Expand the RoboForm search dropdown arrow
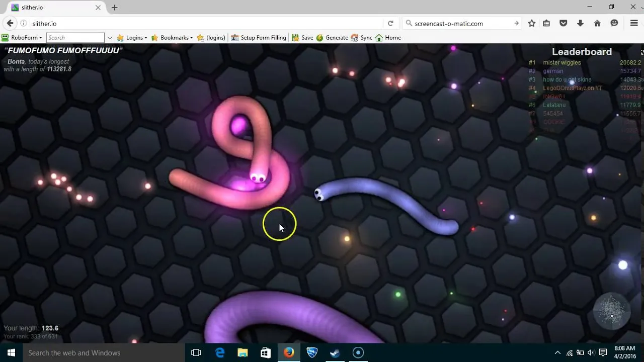Image resolution: width=644 pixels, height=362 pixels. point(110,38)
